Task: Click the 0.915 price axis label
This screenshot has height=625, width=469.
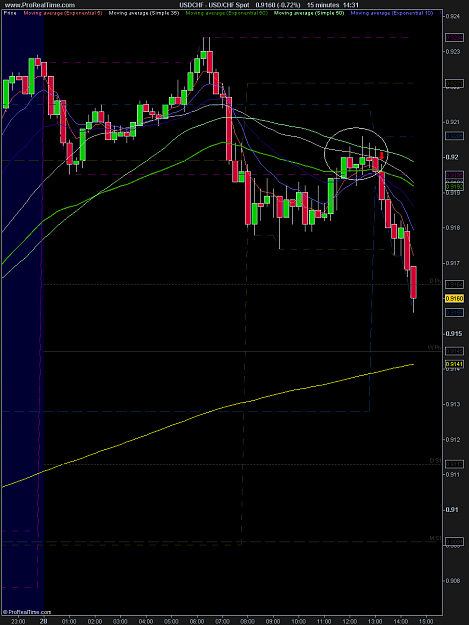Action: pyautogui.click(x=454, y=334)
